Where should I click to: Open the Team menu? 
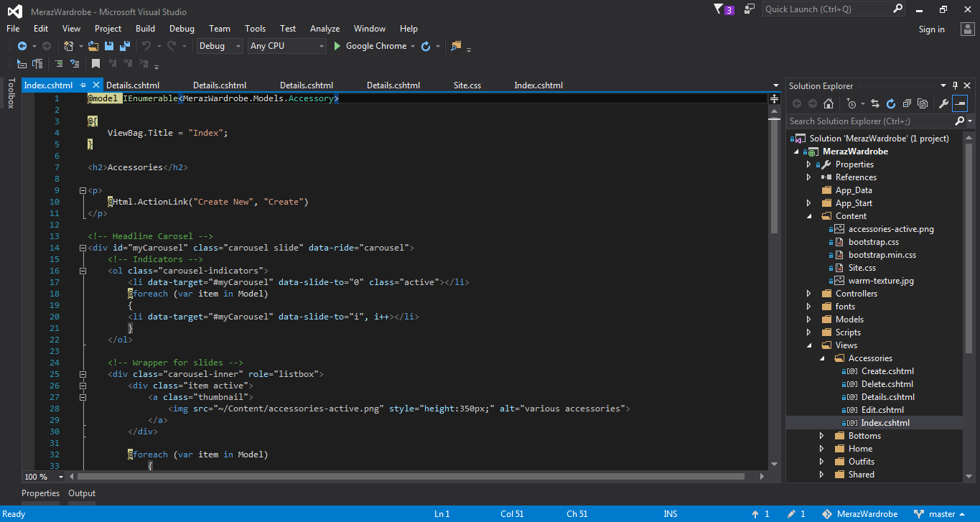coord(220,29)
